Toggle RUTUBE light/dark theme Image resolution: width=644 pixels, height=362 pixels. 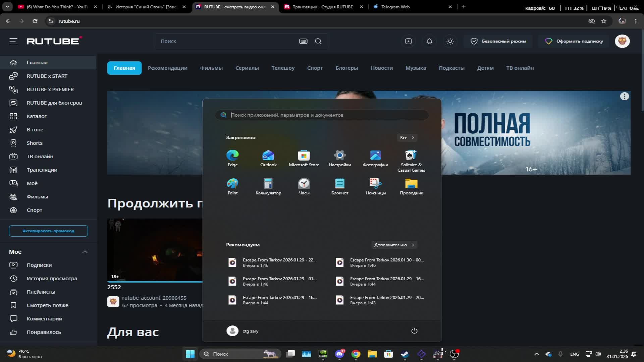450,41
